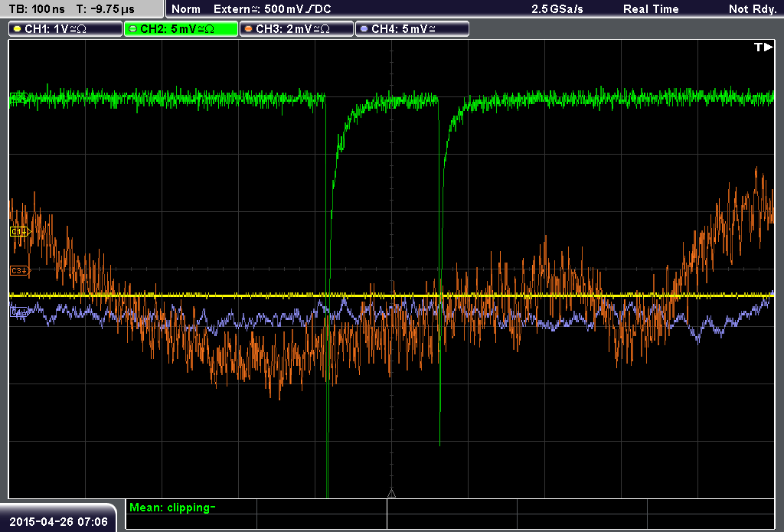Image resolution: width=784 pixels, height=532 pixels.
Task: Click the trigger time triangle at graticule bottom
Action: pos(391,494)
